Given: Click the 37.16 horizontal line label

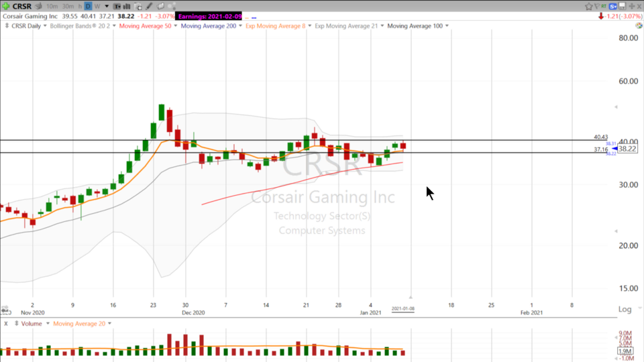Looking at the screenshot, I should (x=600, y=149).
